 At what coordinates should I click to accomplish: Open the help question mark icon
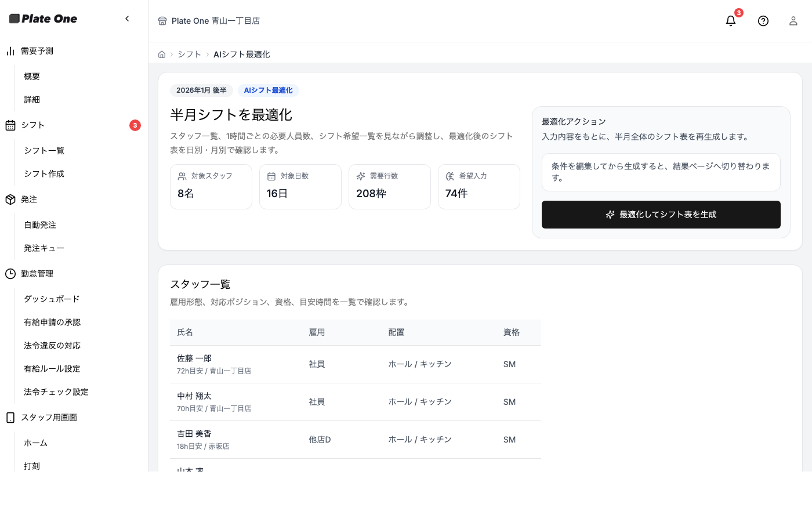click(763, 21)
